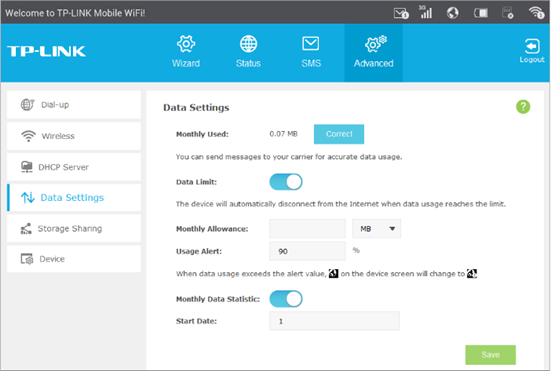Select the Storage Sharing menu label
This screenshot has height=371, width=554.
[70, 229]
